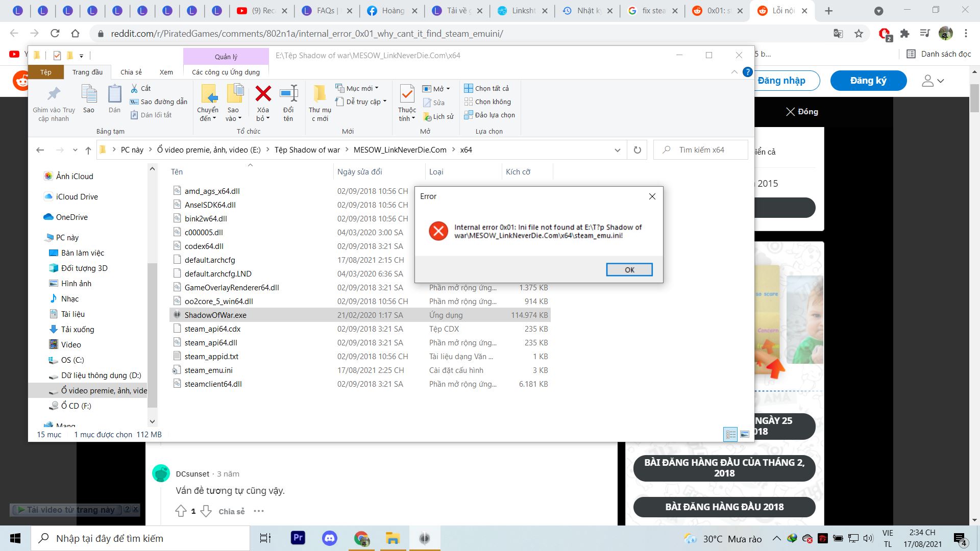
Task: Click the Dán paste icon in ribbon
Action: [x=114, y=94]
